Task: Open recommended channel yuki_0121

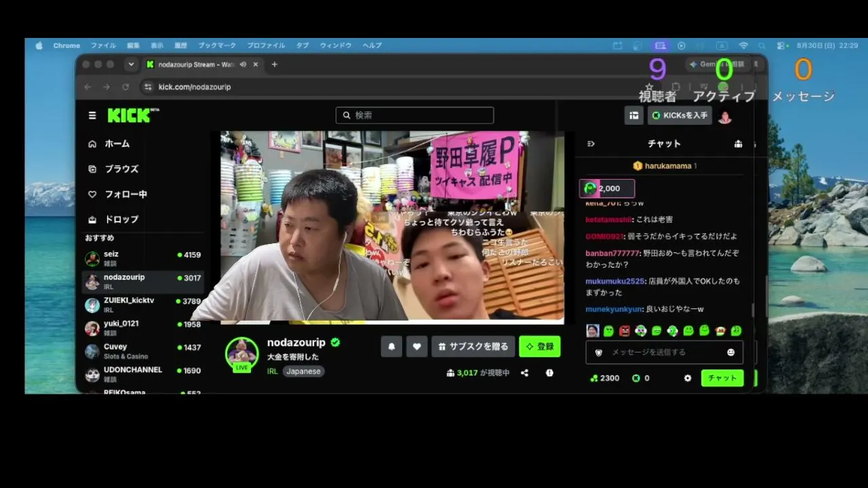Action: (x=142, y=328)
